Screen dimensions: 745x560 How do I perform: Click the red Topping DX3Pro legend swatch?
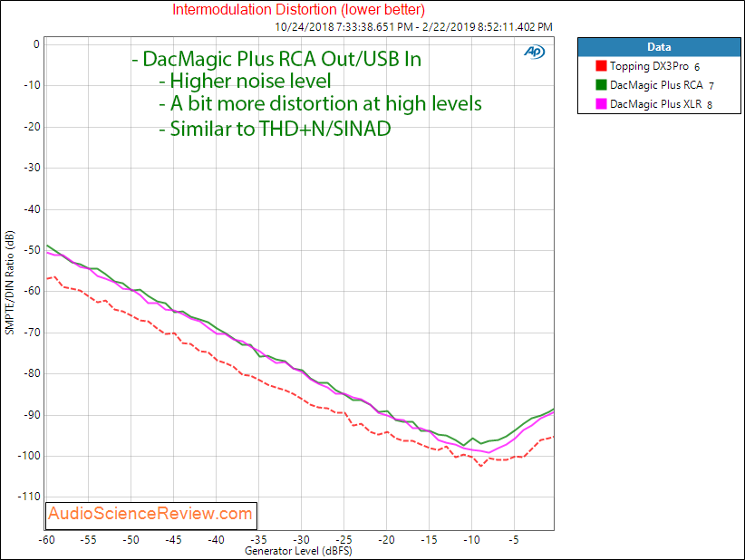601,65
